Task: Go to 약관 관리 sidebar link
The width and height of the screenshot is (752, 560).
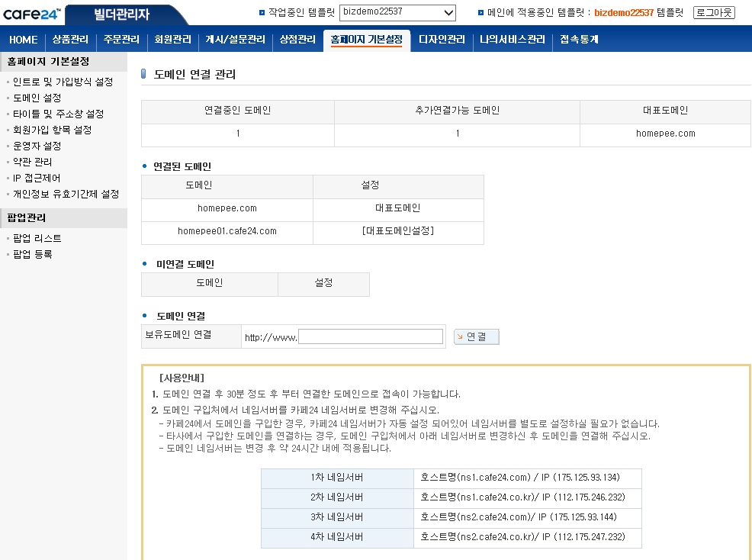Action: [x=33, y=162]
